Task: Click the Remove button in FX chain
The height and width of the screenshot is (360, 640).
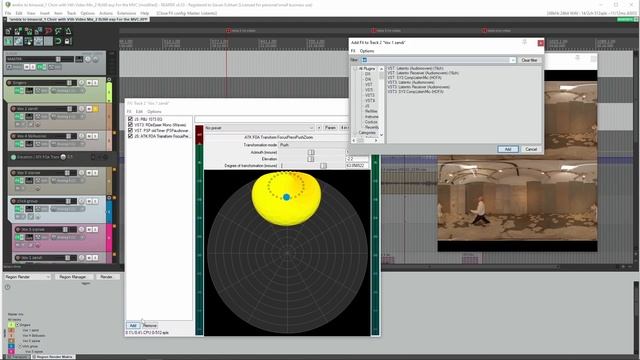Action: tap(149, 325)
